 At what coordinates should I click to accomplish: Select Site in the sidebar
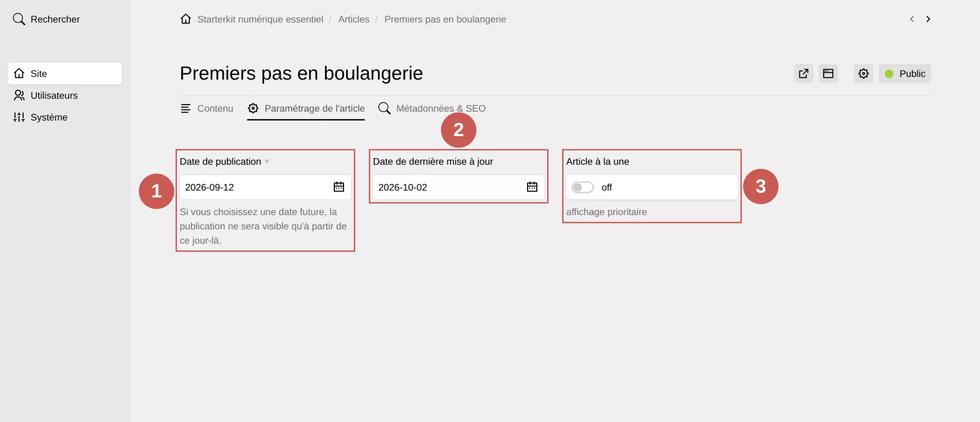65,74
